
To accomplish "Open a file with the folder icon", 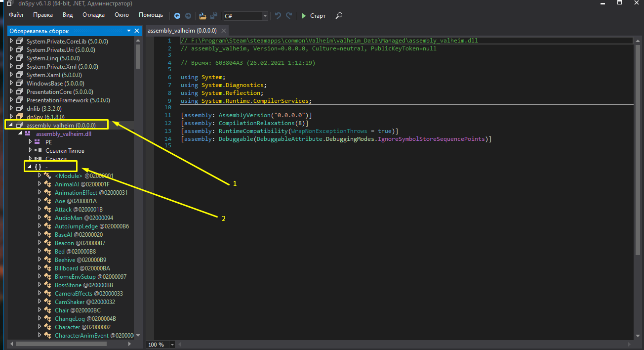I will pyautogui.click(x=204, y=16).
